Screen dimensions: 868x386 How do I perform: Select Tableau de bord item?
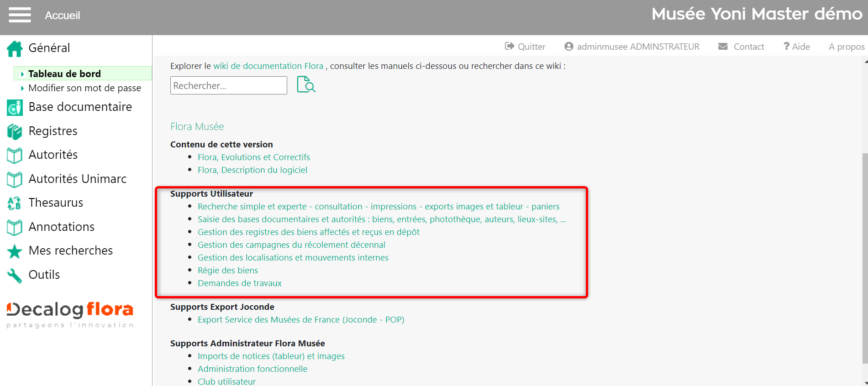(x=64, y=74)
